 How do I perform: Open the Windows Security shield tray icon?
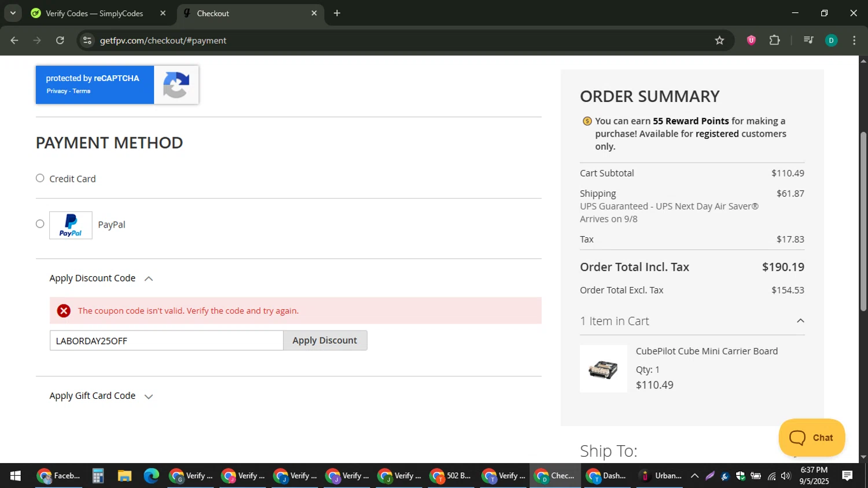pyautogui.click(x=740, y=476)
